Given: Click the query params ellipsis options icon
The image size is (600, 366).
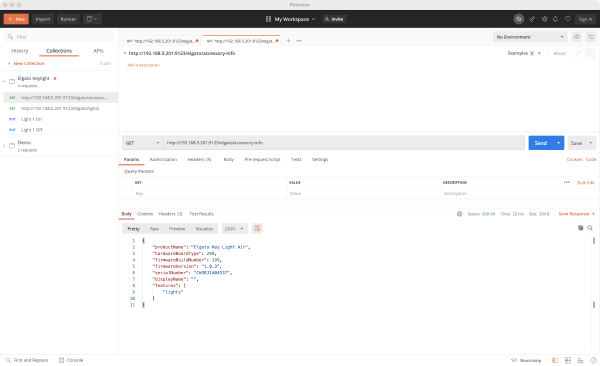Looking at the screenshot, I should pos(567,182).
